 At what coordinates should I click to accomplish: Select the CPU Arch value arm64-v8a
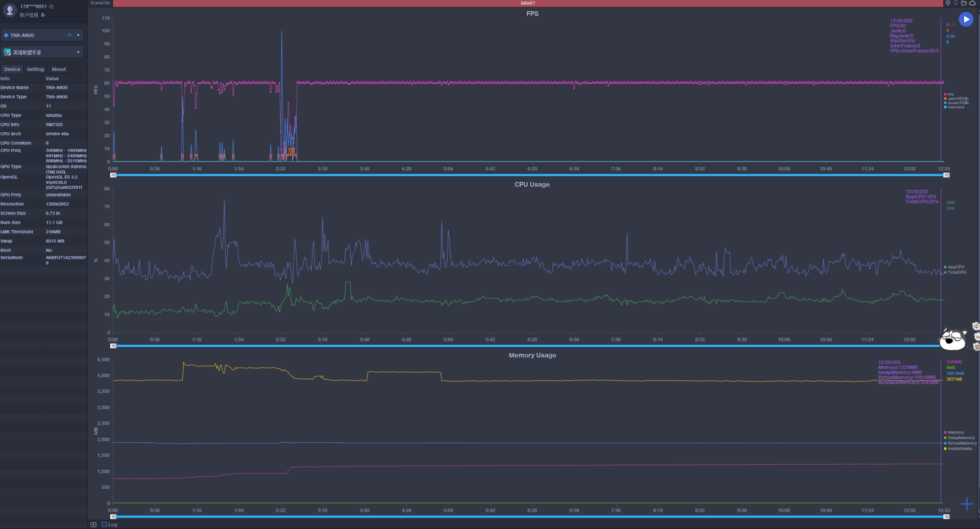(x=57, y=134)
